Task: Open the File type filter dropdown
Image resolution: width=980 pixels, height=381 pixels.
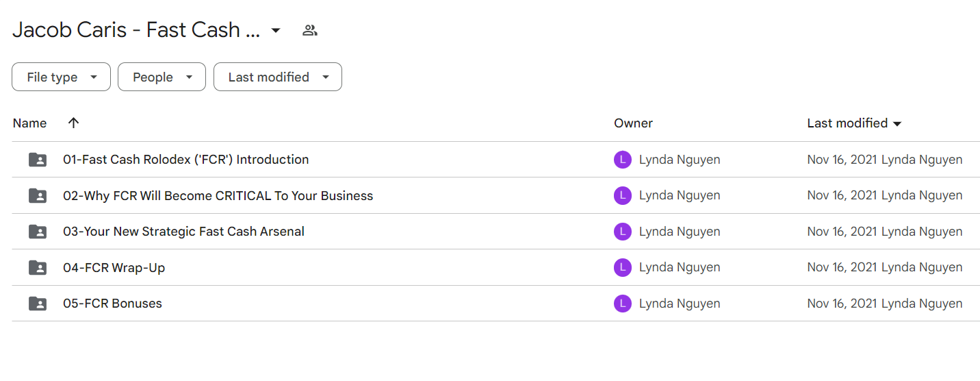Action: point(61,77)
